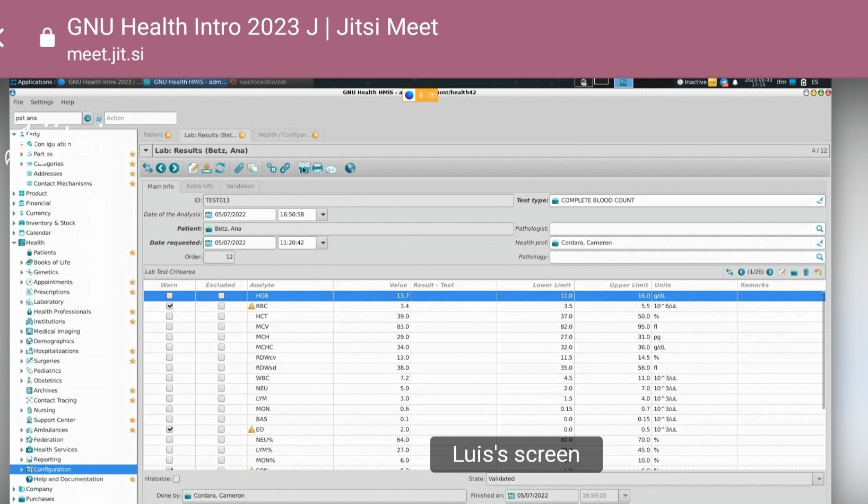Open Finished on time dropdown

(625, 496)
